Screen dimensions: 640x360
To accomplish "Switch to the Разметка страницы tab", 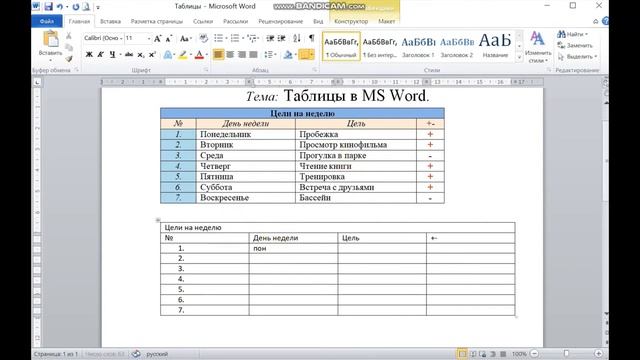I will point(157,21).
